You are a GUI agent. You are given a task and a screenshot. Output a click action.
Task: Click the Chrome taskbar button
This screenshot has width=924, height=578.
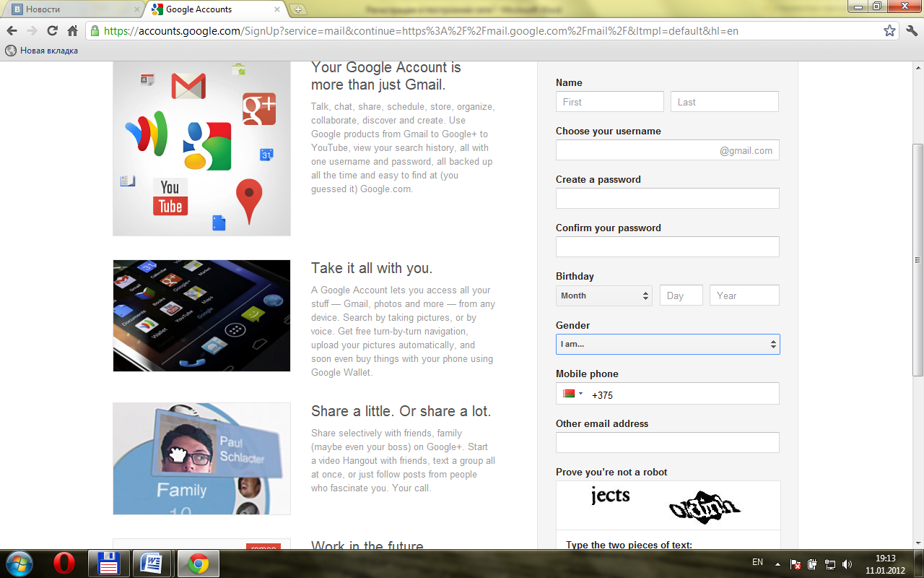tap(199, 562)
